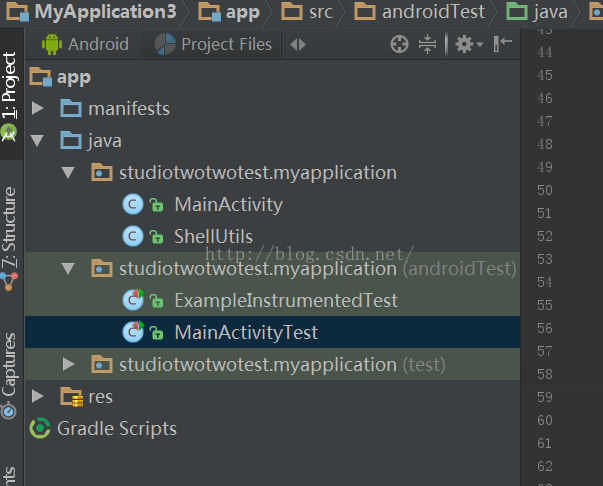Click the Collapse All icon
Viewport: 603px width, 486px height.
coord(428,44)
